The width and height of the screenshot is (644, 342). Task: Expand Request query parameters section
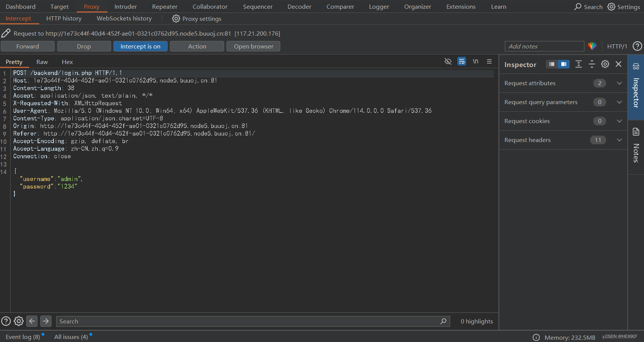coord(619,102)
